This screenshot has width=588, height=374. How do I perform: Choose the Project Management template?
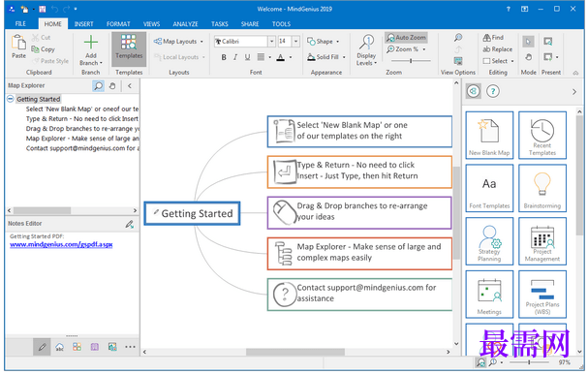[542, 241]
